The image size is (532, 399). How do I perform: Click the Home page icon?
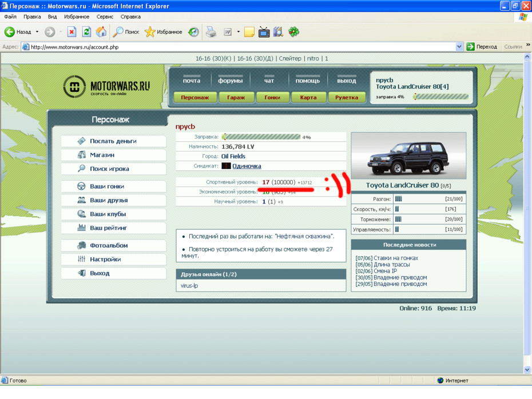101,32
